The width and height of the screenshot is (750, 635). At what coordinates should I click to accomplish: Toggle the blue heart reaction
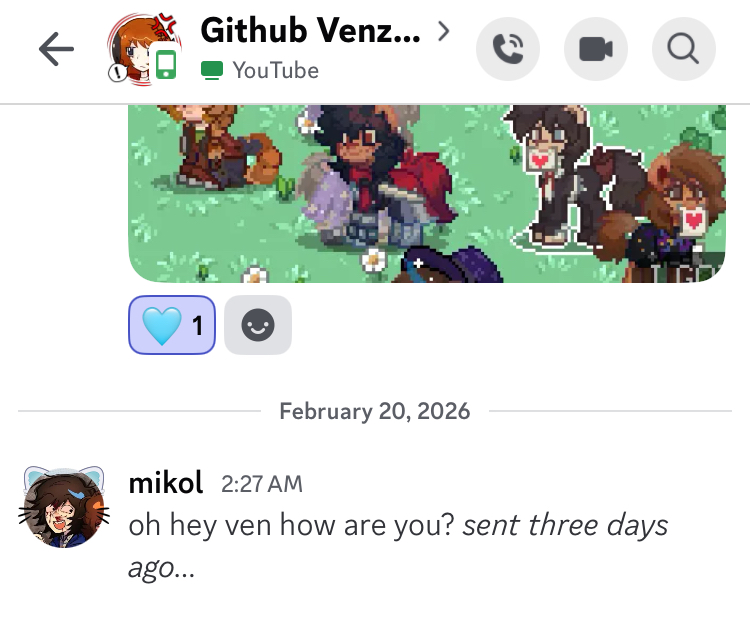172,326
